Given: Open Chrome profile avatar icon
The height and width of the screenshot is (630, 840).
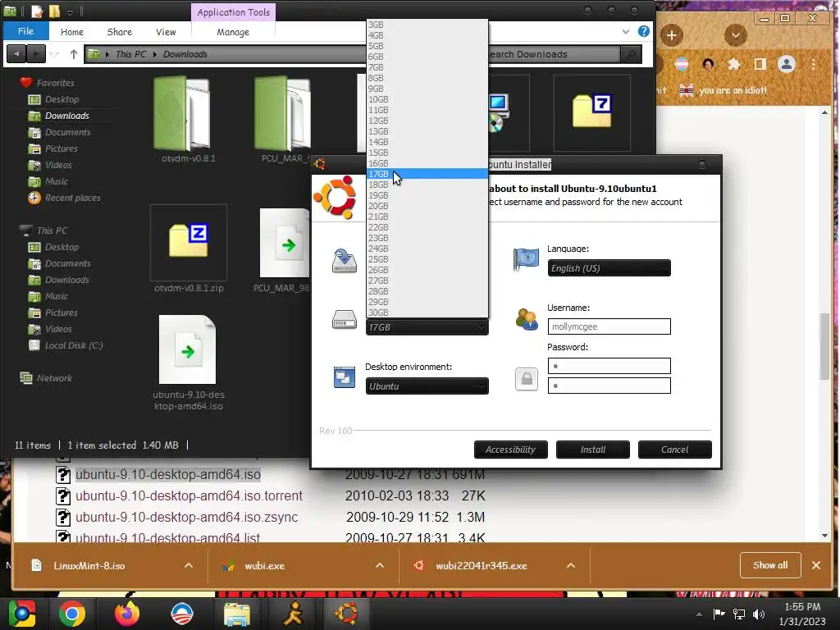Looking at the screenshot, I should click(x=787, y=64).
